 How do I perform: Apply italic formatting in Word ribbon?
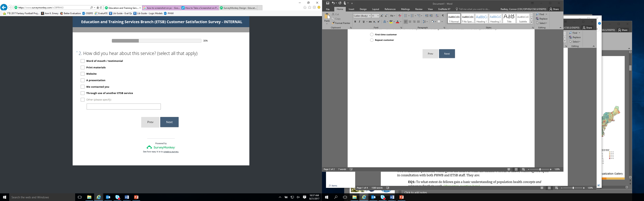point(359,22)
